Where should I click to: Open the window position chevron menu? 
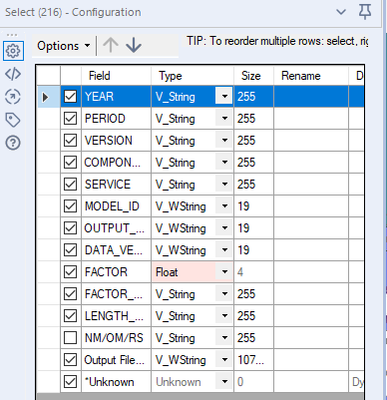(x=341, y=12)
